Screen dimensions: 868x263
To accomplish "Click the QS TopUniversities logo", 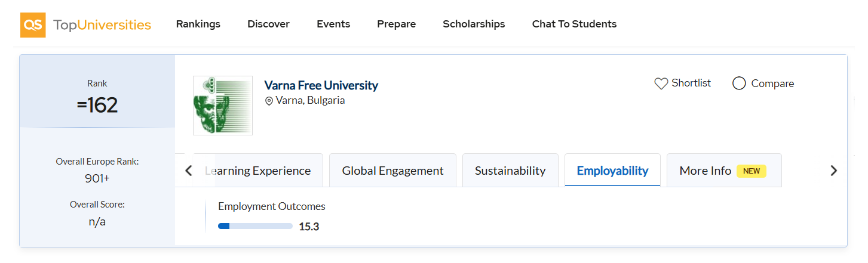I will (85, 24).
